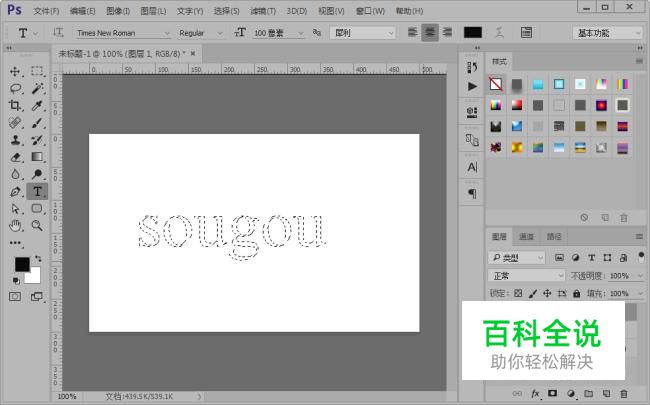Select the Crop tool
Screen dimensions: 650x405
pyautogui.click(x=15, y=105)
